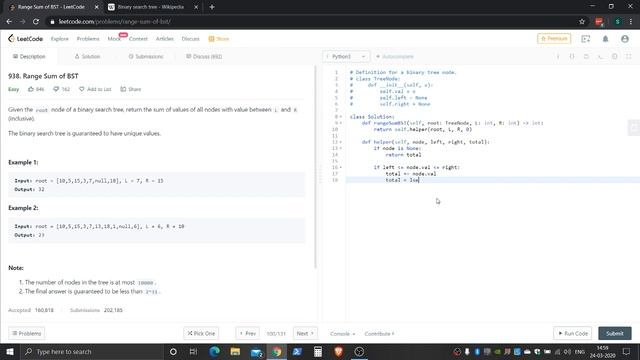Like the problem with thumbs-up icon
The width and height of the screenshot is (640, 360).
click(31, 89)
